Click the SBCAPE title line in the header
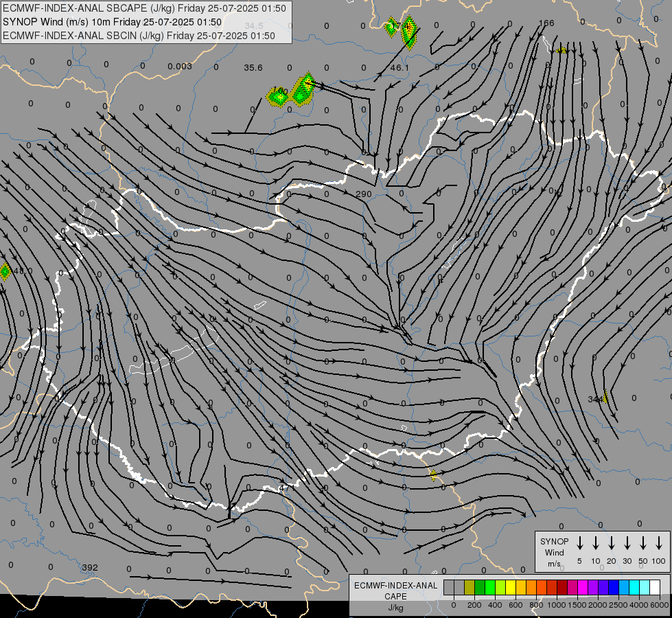 (x=144, y=8)
